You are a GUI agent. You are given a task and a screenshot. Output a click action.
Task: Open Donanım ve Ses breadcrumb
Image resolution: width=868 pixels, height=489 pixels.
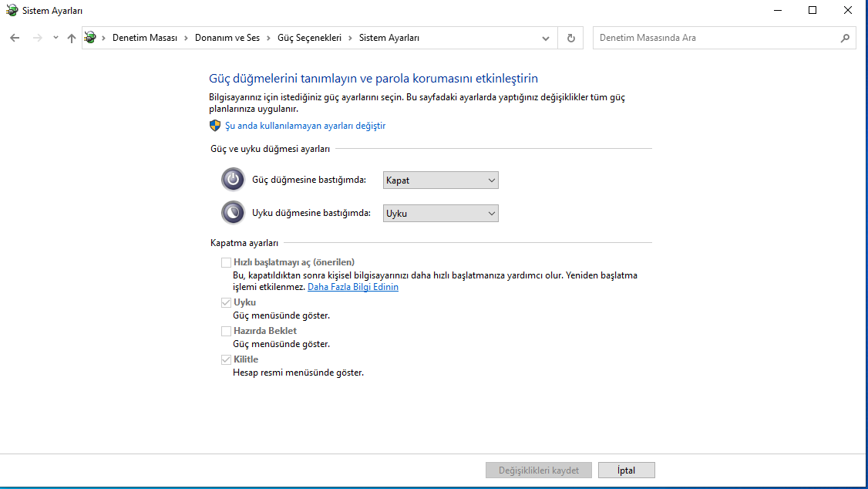227,38
